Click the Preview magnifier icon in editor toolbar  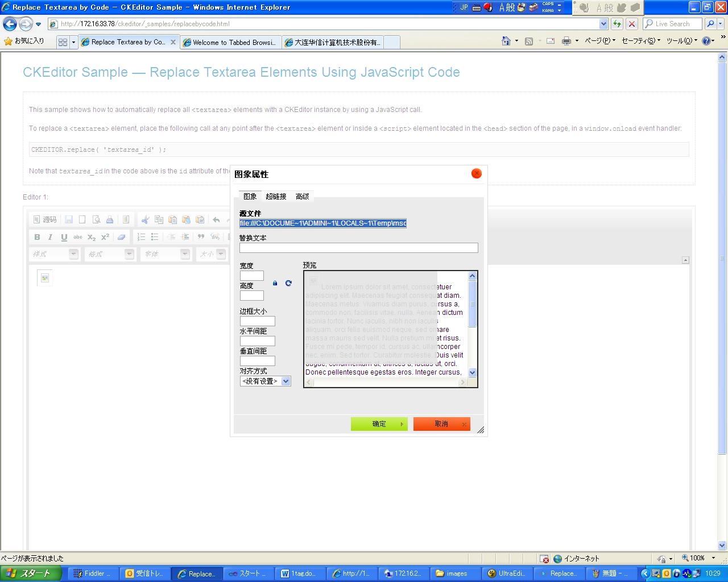tap(96, 219)
